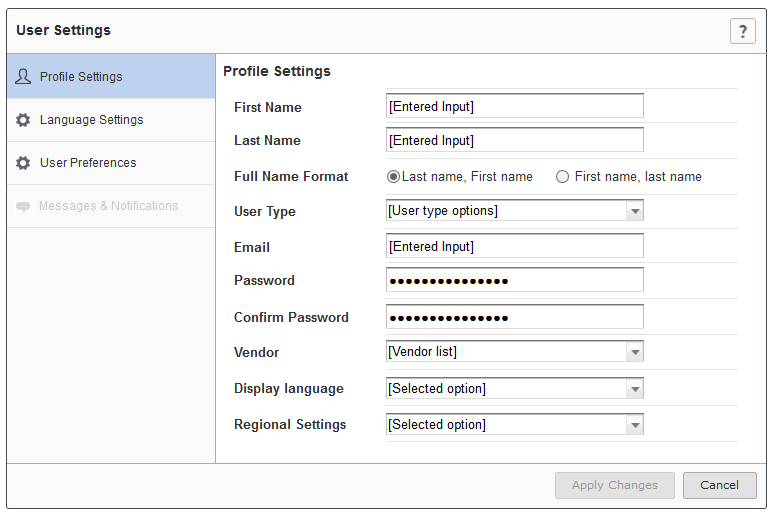Focus the First Name input field
The image size is (776, 517).
(514, 106)
